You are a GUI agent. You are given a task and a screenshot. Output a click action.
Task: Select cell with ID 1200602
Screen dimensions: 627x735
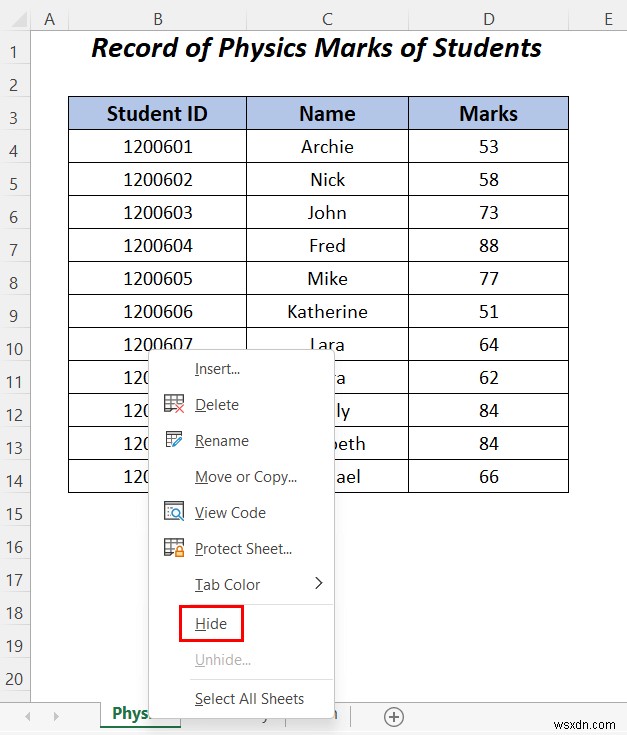157,180
